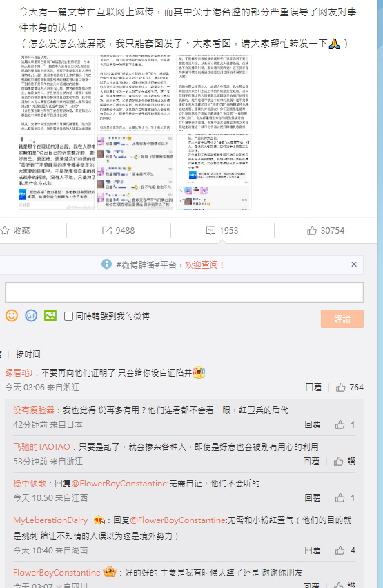The width and height of the screenshot is (383, 588).
Task: Click the 收藏 star icon
Action: [5, 230]
